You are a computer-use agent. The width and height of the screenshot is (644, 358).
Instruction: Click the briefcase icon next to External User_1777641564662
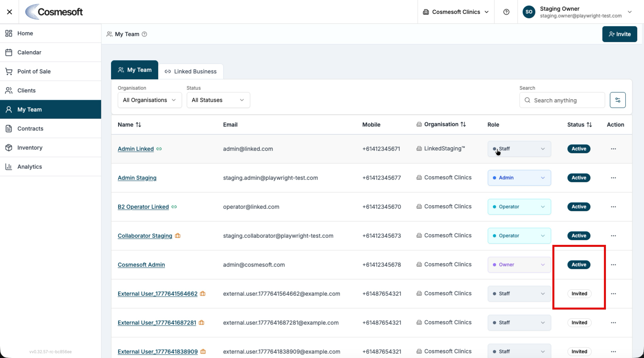coord(203,294)
